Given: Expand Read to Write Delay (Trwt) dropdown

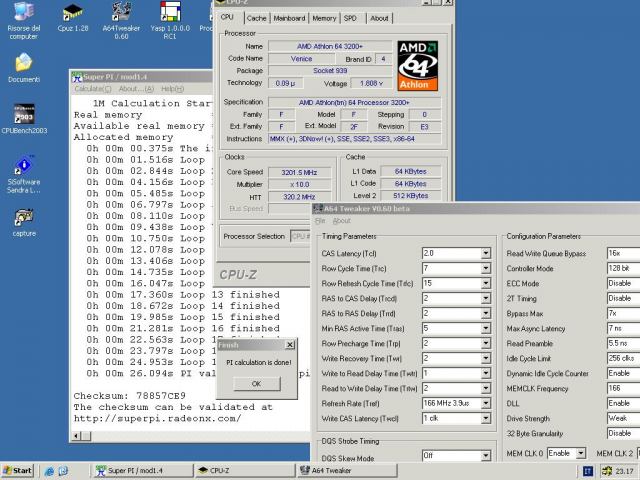Looking at the screenshot, I should pos(486,389).
